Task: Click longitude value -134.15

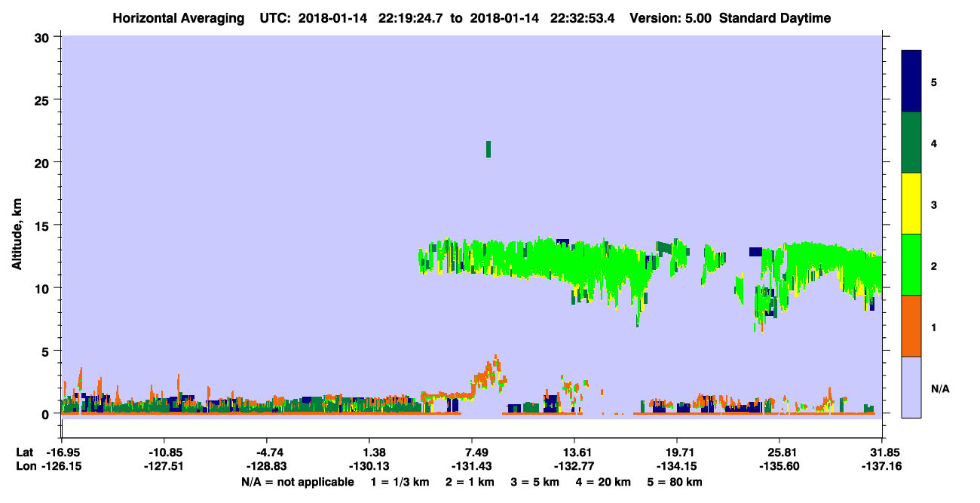Action: tap(677, 466)
